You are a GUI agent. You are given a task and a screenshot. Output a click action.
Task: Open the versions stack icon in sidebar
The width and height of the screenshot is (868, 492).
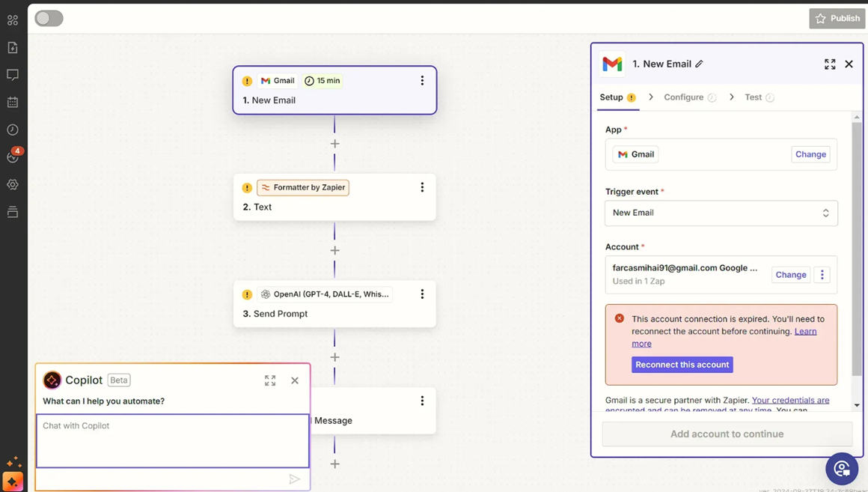[13, 212]
